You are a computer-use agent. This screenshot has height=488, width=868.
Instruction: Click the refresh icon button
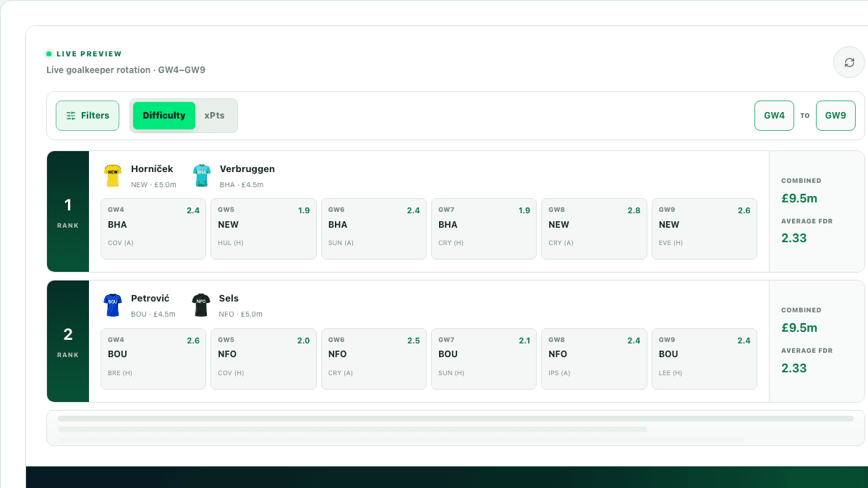click(849, 63)
